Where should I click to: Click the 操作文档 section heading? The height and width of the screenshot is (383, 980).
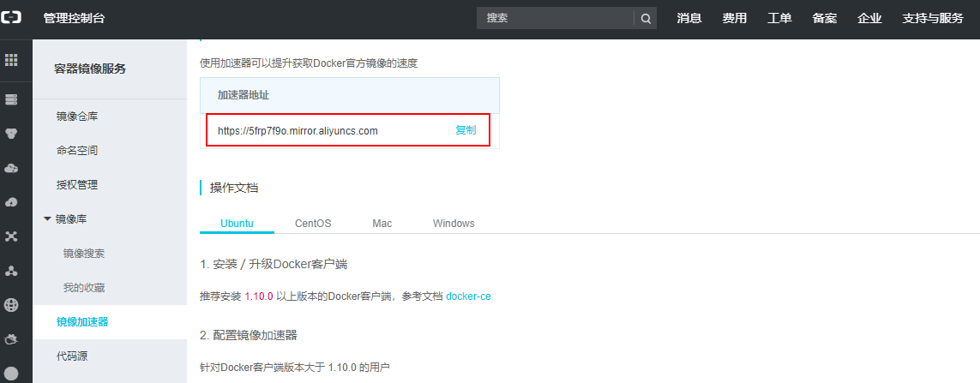(x=234, y=188)
